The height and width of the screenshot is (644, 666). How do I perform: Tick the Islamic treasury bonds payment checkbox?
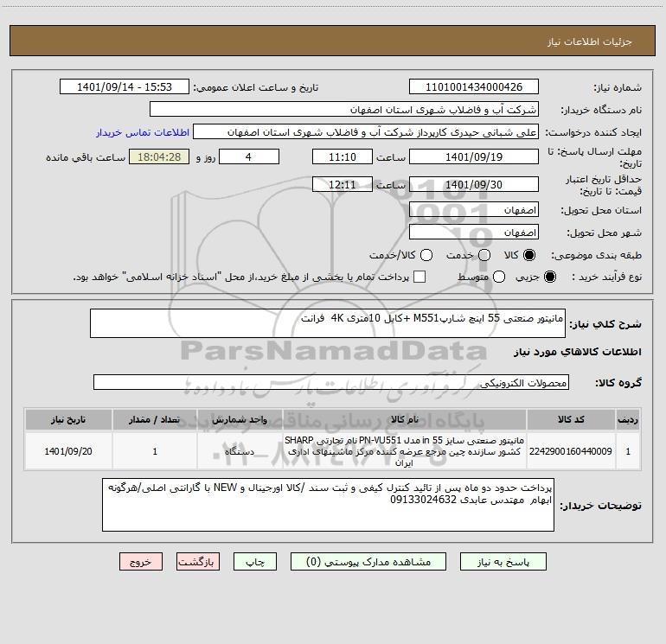click(419, 277)
